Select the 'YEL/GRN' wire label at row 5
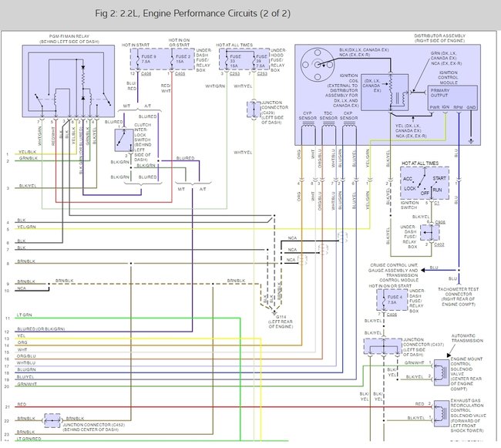This screenshot has height=448, width=501. (26, 227)
